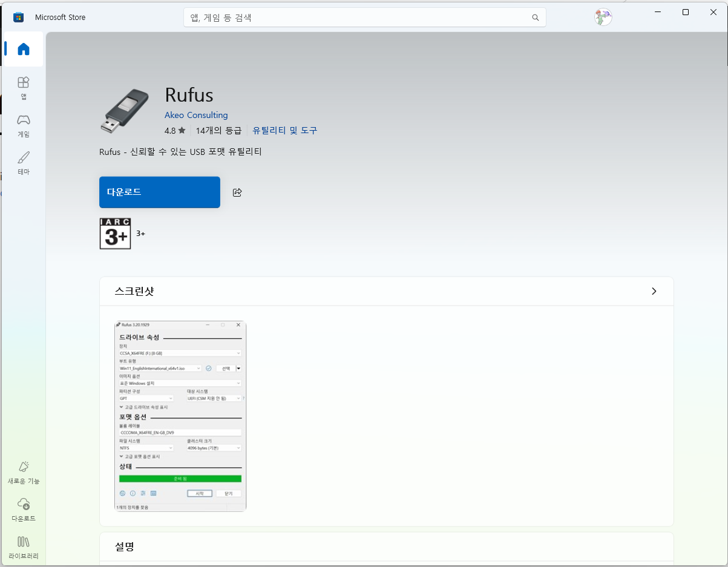The width and height of the screenshot is (728, 567).
Task: Open the Apps (앱) section
Action: 23,88
